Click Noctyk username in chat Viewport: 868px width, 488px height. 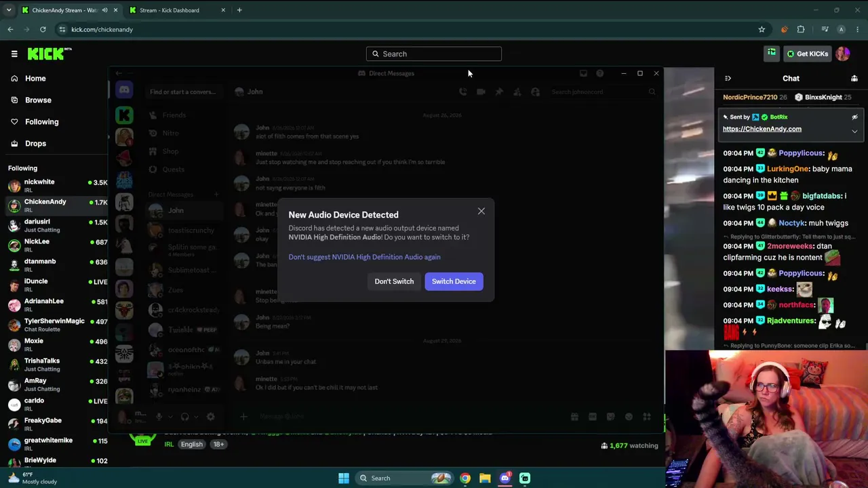[x=793, y=223]
